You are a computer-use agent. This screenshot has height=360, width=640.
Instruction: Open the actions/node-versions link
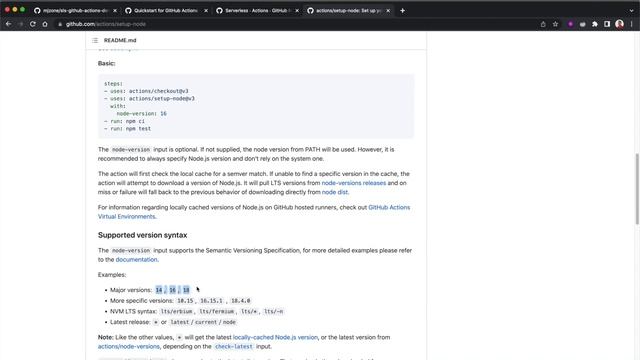[x=129, y=346]
